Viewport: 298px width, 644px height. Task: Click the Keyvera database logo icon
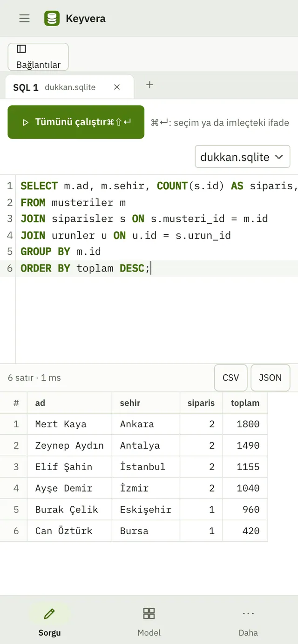pos(52,18)
